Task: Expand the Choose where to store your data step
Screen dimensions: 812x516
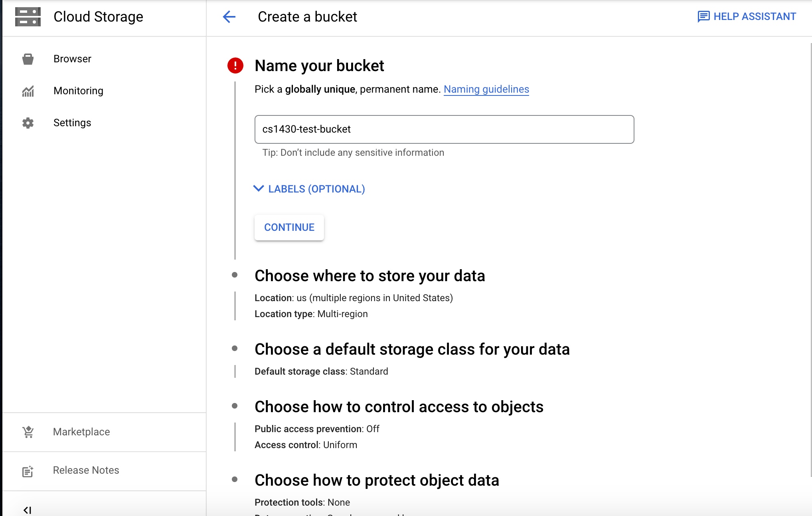Action: click(370, 276)
